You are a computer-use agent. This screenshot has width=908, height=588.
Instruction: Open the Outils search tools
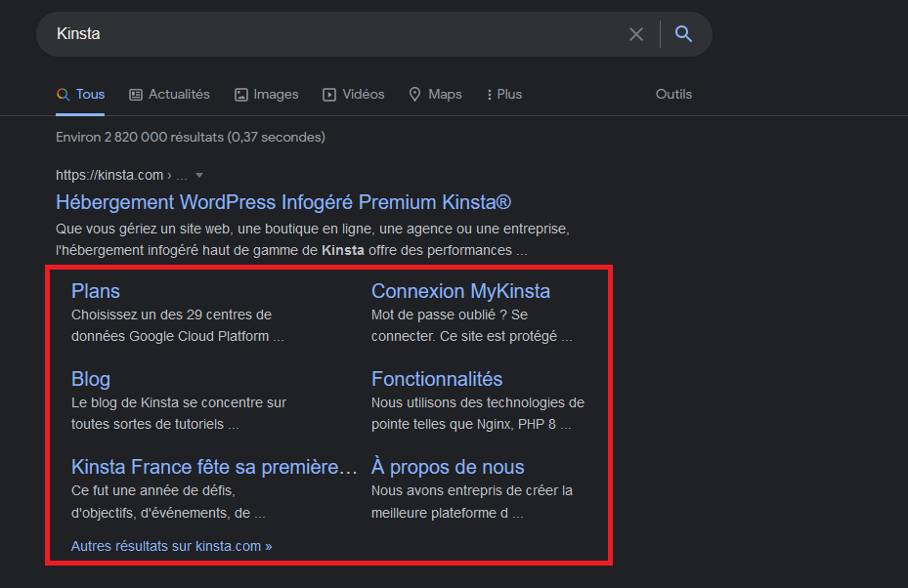[673, 95]
